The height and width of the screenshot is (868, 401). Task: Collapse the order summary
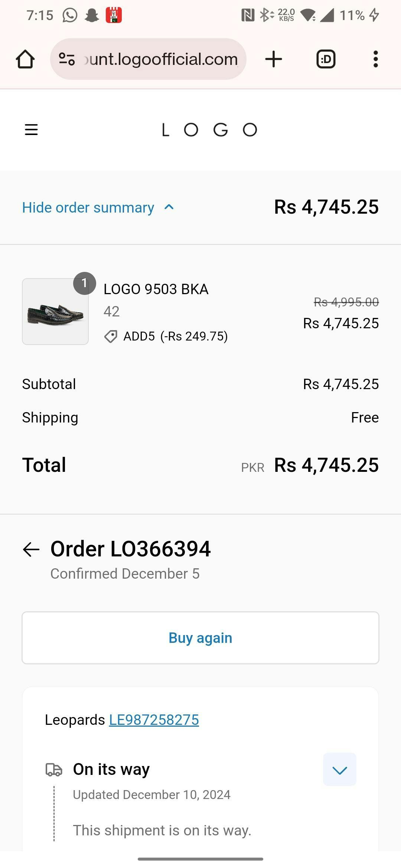pos(88,208)
